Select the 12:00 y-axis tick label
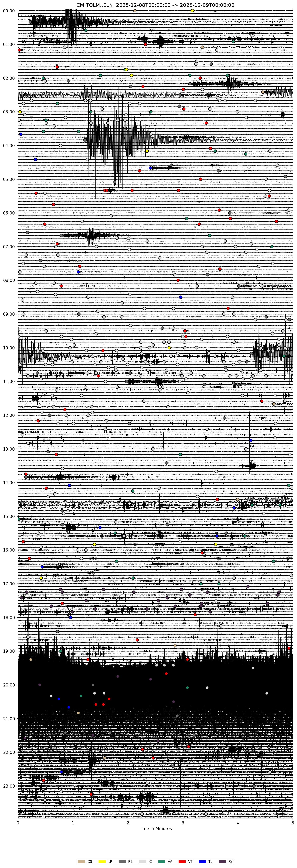Screen dimensions: 297x868 tap(9, 415)
